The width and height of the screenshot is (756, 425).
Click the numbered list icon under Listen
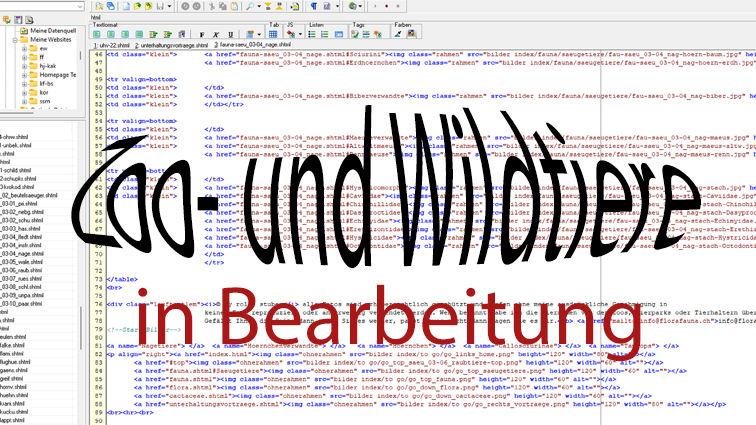point(324,34)
